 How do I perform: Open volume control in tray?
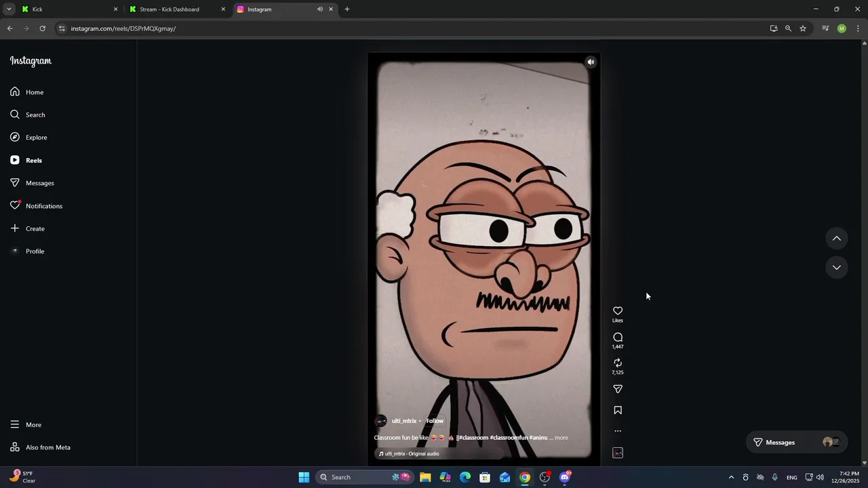[x=820, y=478]
